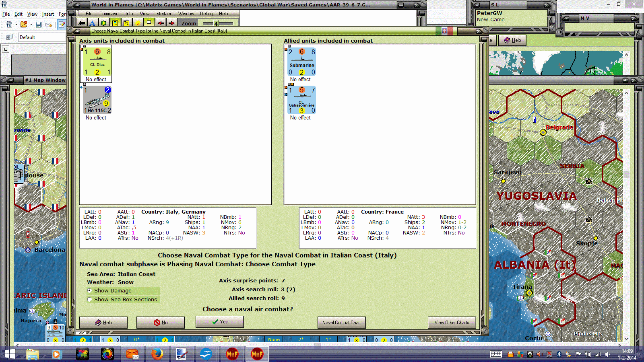Switch to the second WiF taskbar icon

(257, 354)
